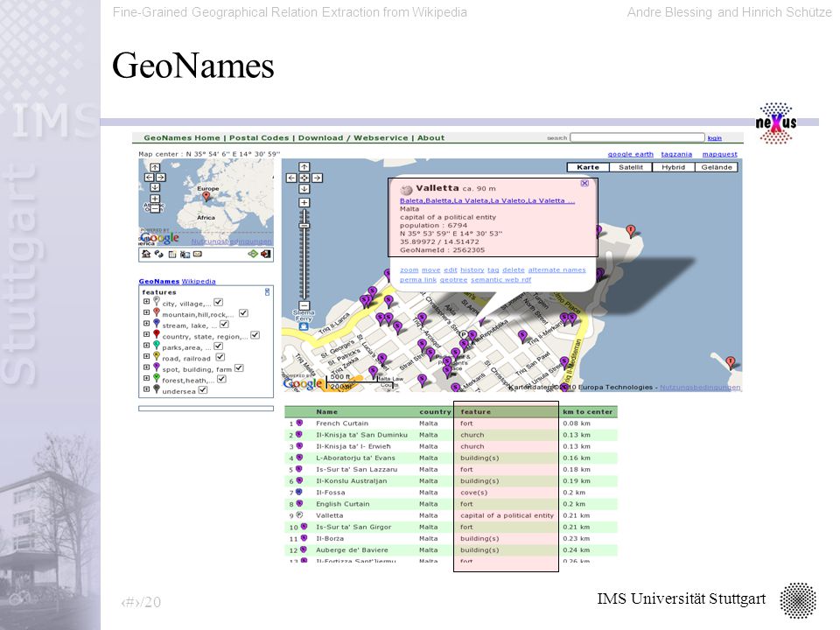Click the login link
This screenshot has height=630, width=840.
point(714,138)
